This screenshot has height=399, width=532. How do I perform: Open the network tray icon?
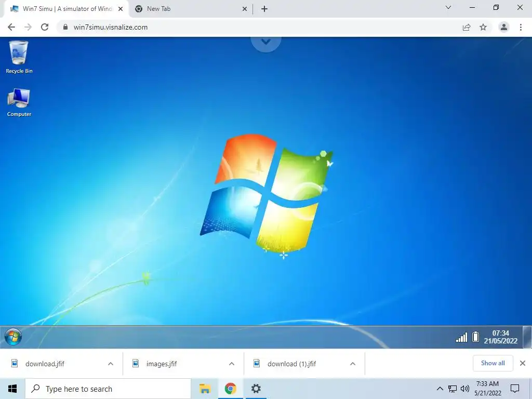(453, 389)
